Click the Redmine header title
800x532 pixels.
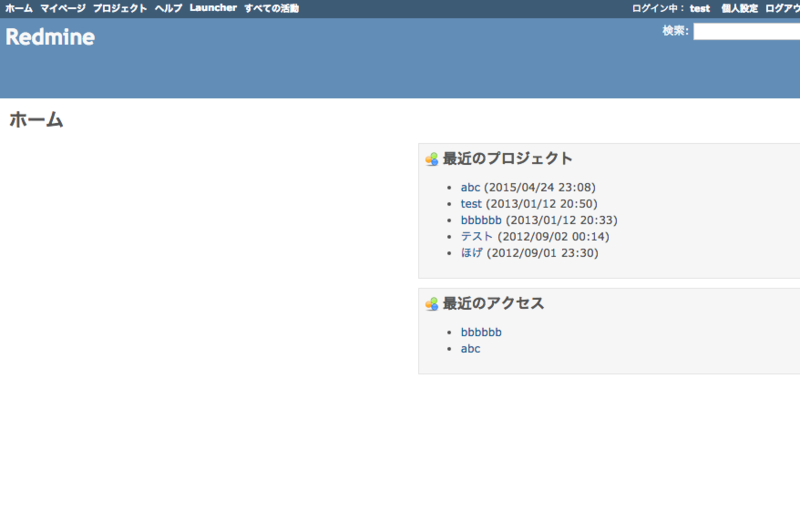coord(50,37)
